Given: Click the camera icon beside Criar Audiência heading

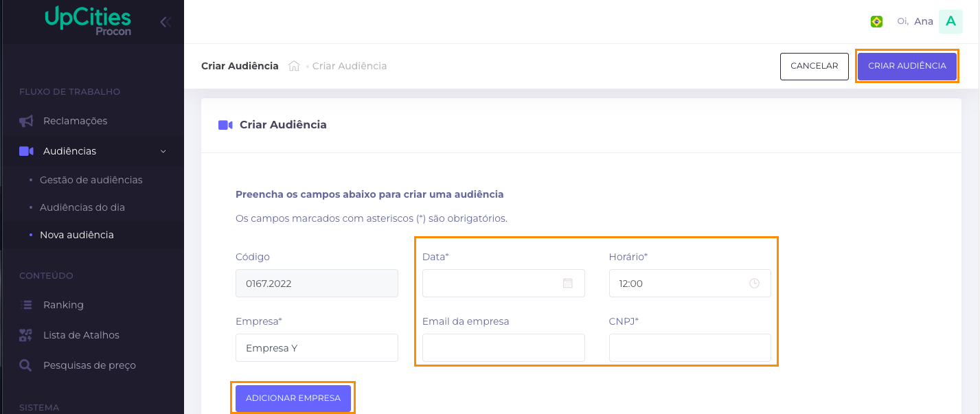Looking at the screenshot, I should pos(225,125).
